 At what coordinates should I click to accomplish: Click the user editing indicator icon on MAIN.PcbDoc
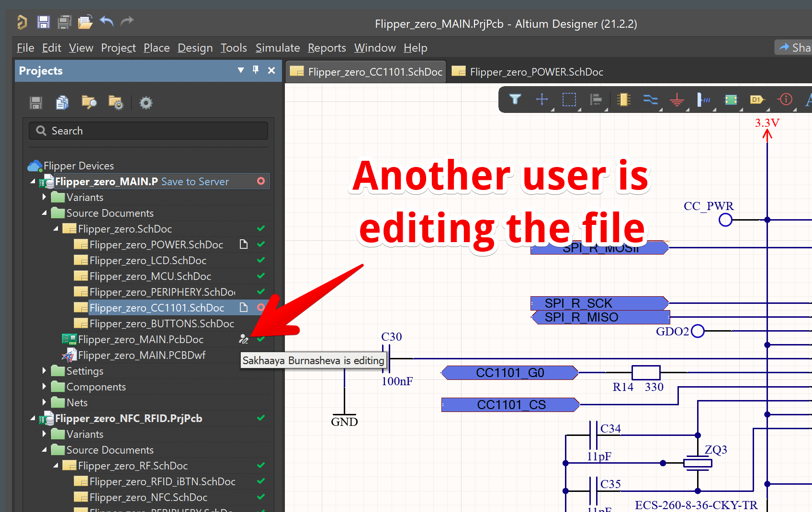click(x=244, y=339)
